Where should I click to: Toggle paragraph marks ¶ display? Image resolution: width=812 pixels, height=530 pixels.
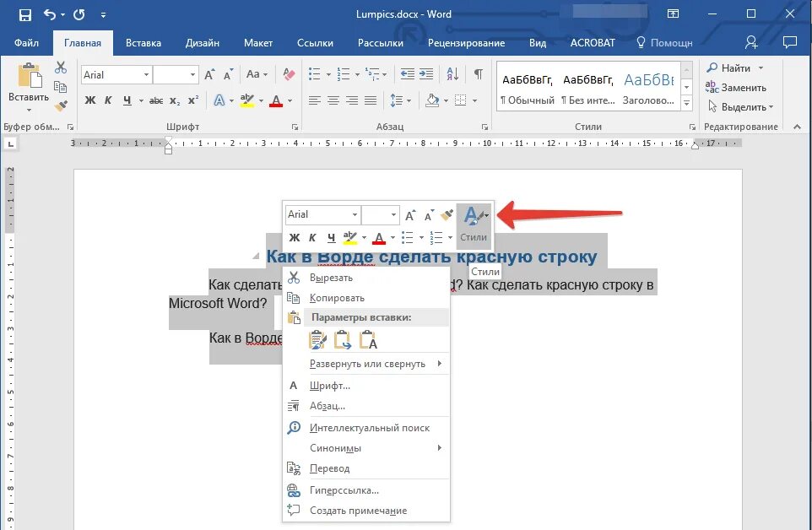(x=479, y=74)
